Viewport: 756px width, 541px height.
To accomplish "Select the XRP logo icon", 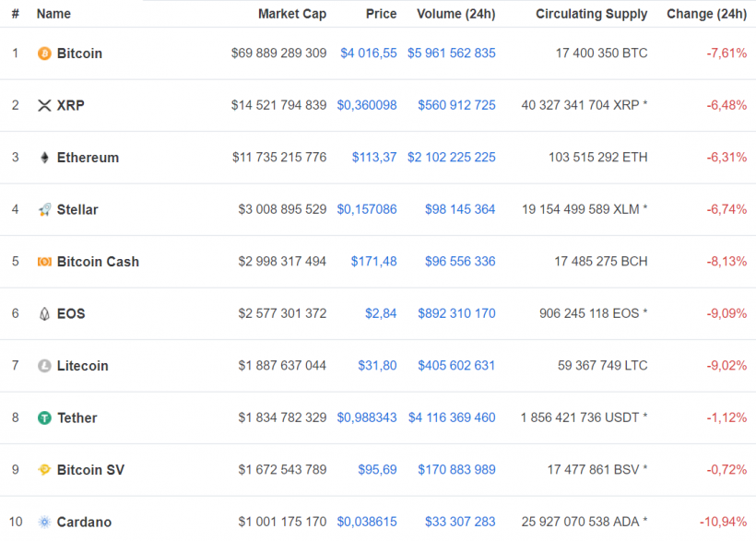I will [43, 105].
